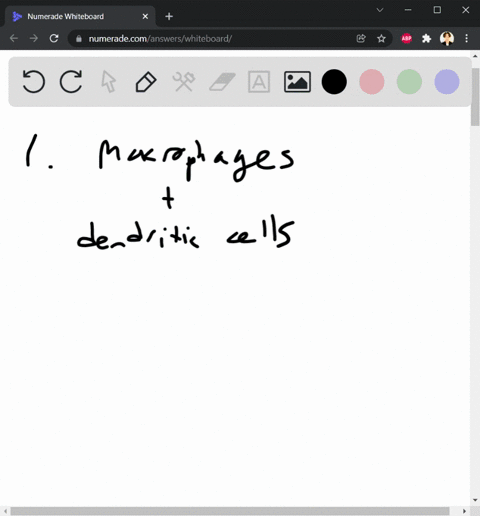Open the Chrome three-dot menu

tap(467, 39)
